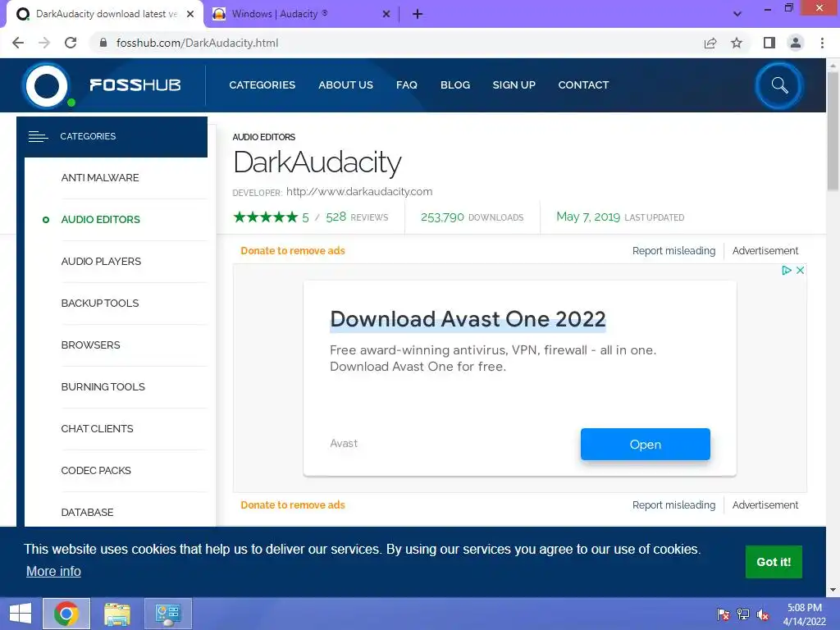Click the Chrome icon in the taskbar
Viewport: 840px width, 630px height.
[66, 614]
